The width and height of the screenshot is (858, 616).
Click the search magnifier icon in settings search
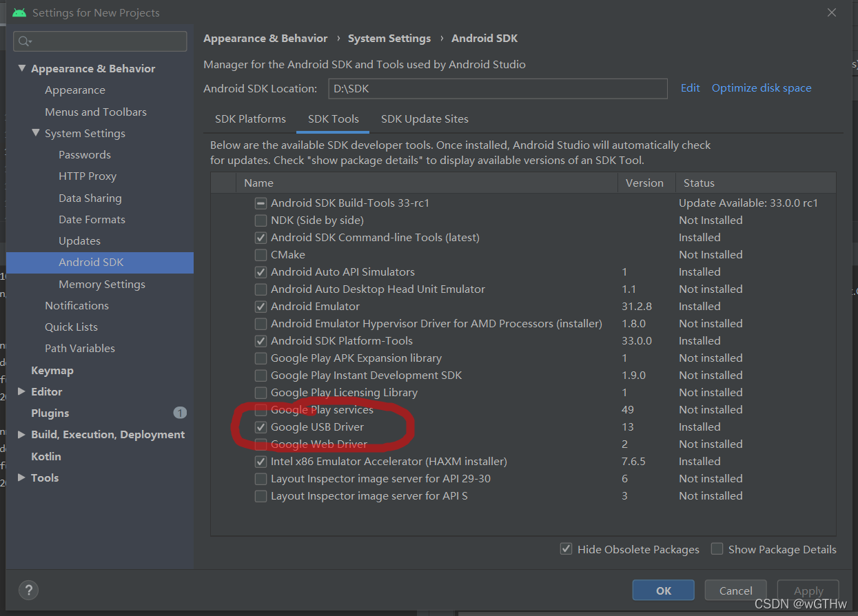pyautogui.click(x=25, y=41)
